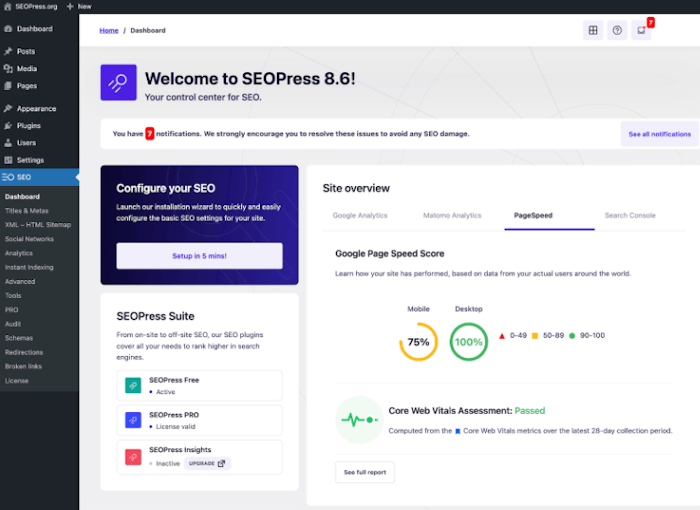Click the grid layout icon in header
The height and width of the screenshot is (510, 700).
[x=593, y=30]
